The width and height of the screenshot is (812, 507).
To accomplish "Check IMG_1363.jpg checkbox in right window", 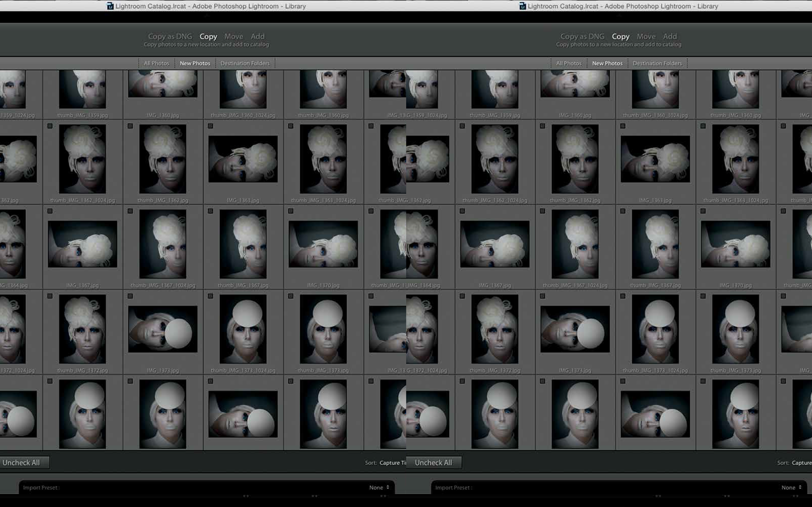I will click(623, 126).
